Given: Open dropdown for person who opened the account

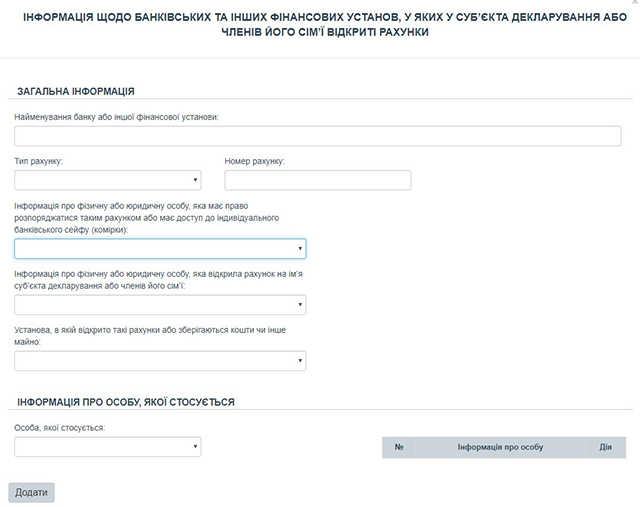Looking at the screenshot, I should [x=160, y=305].
